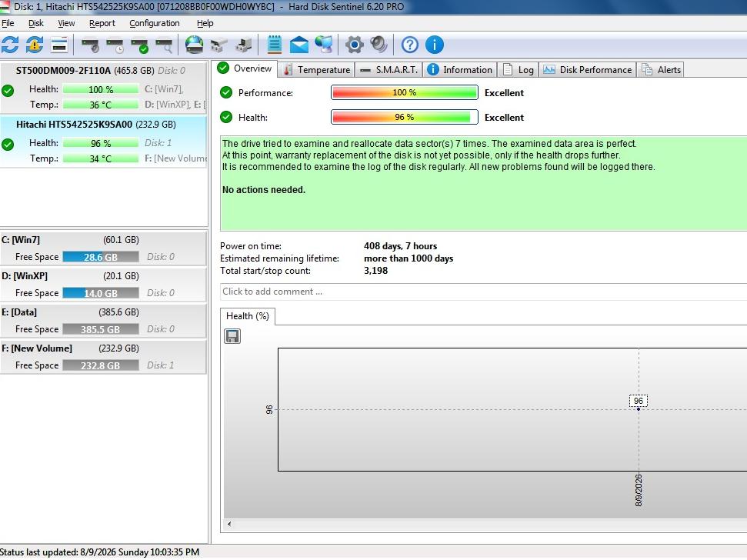This screenshot has width=747, height=560.
Task: Click the computer-and-drive toolbar icon
Action: point(243,45)
